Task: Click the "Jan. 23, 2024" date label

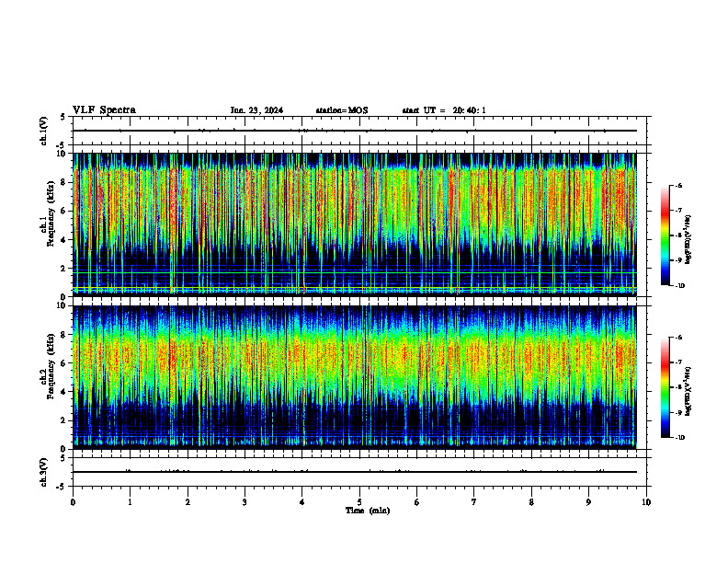Action: (x=256, y=110)
